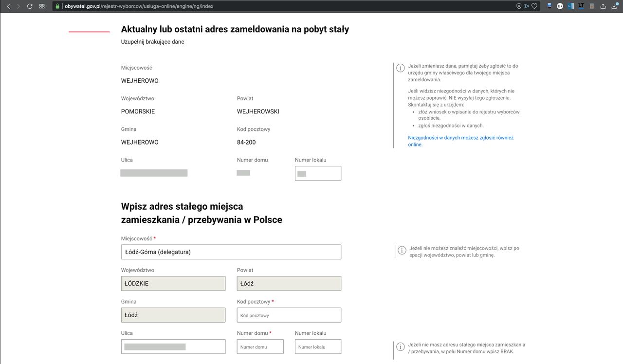The height and width of the screenshot is (364, 623).
Task: Click the empty Numer lokalu field in the lower form
Action: pyautogui.click(x=318, y=347)
